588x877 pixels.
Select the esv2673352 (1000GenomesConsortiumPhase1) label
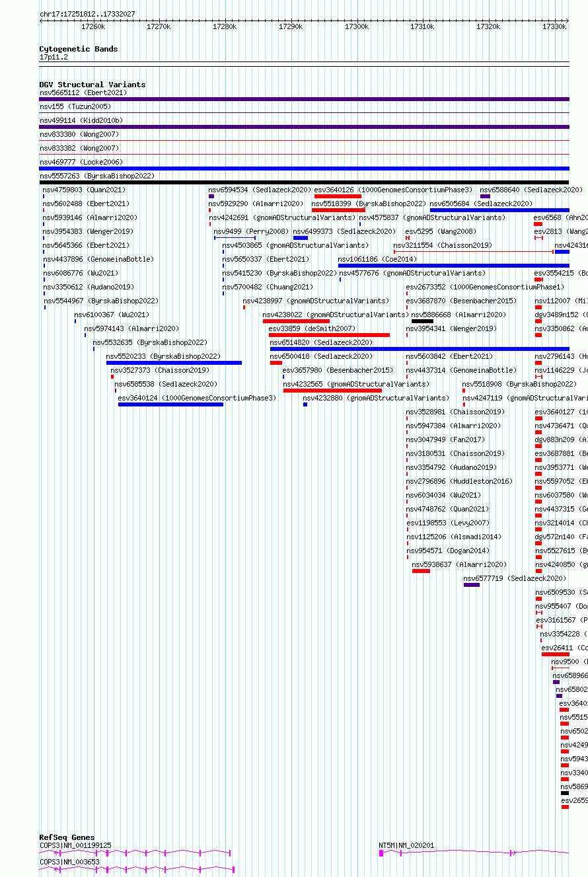point(486,287)
